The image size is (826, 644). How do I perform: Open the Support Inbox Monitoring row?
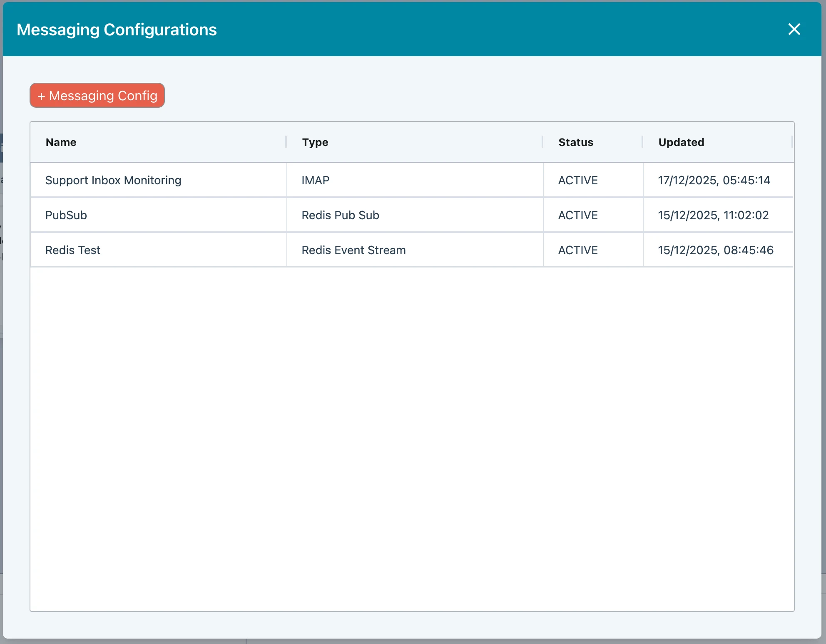[113, 180]
